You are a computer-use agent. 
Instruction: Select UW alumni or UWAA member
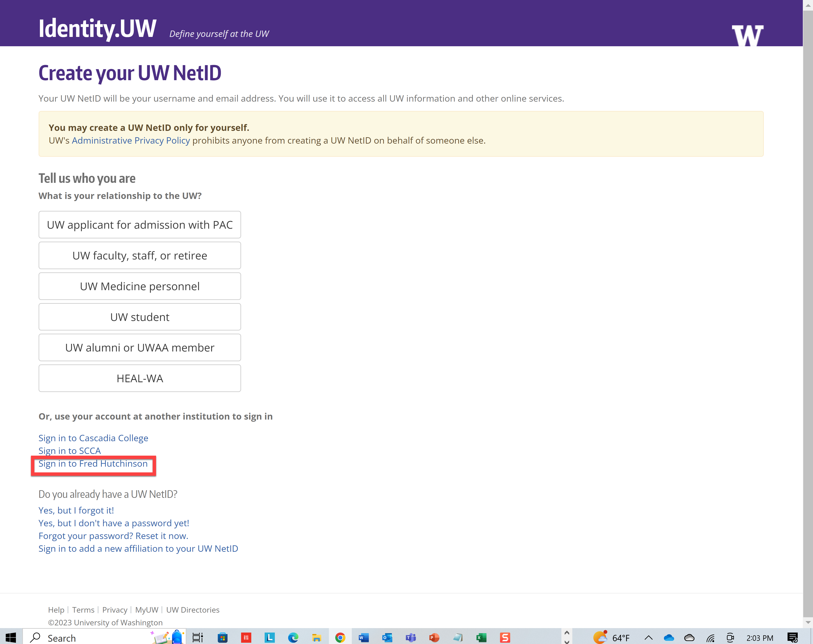pos(140,348)
